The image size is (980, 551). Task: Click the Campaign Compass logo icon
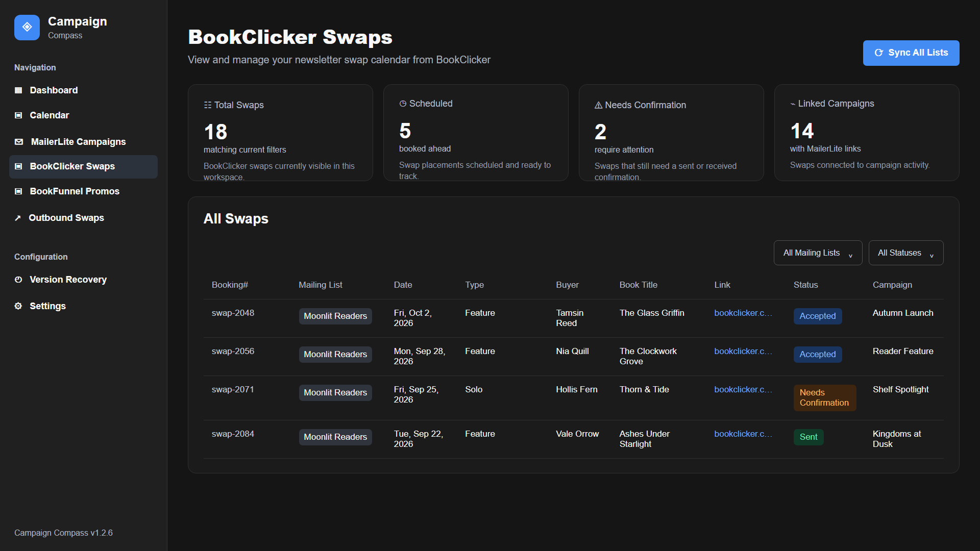pos(27,28)
